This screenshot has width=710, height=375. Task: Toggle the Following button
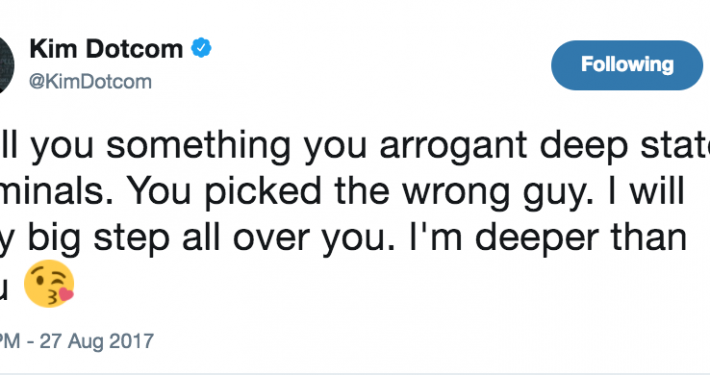(x=627, y=65)
